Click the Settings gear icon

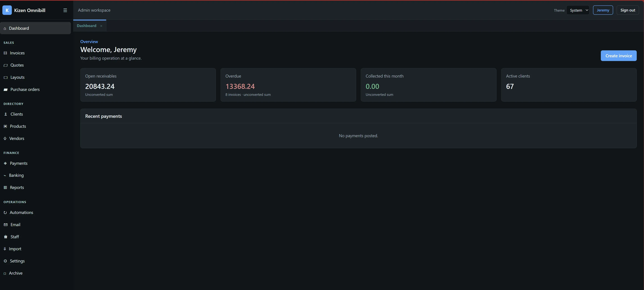(5, 261)
